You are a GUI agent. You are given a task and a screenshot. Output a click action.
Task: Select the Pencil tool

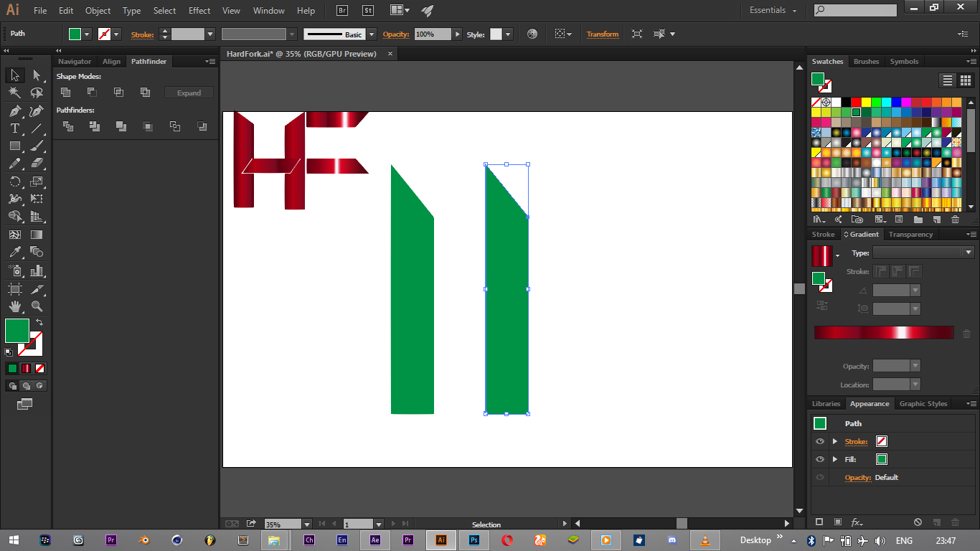pos(15,164)
